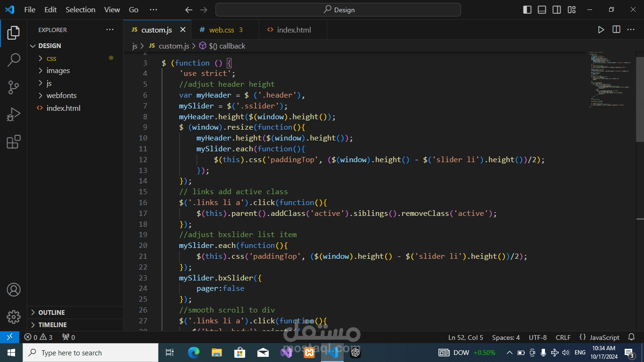Open the Extensions view
Viewport: 644px width, 362px height.
tap(14, 142)
